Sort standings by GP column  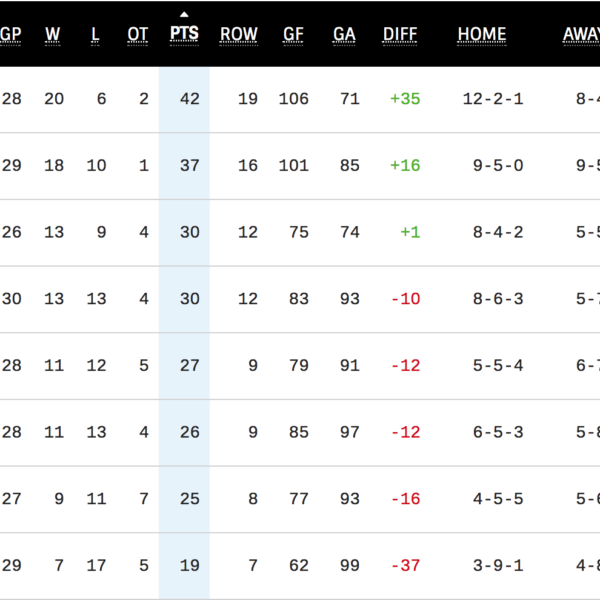(x=11, y=34)
